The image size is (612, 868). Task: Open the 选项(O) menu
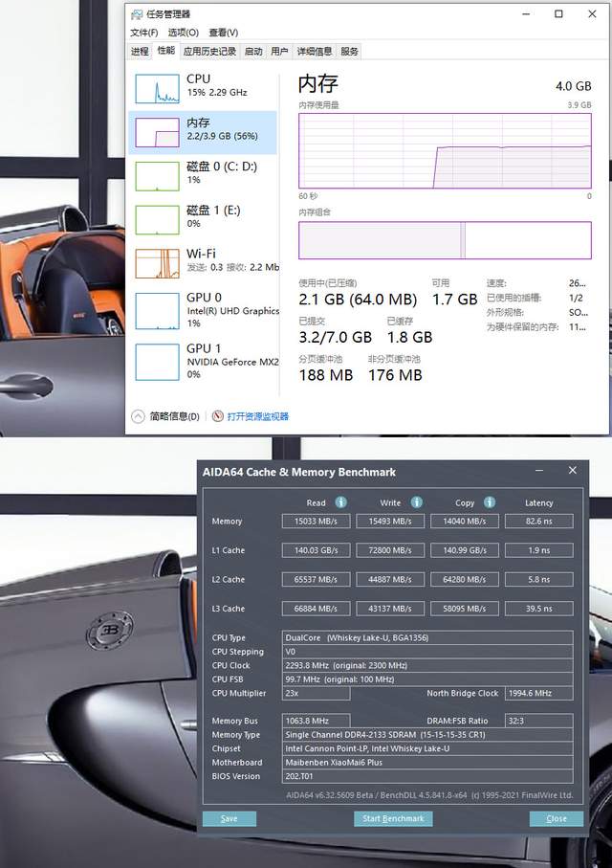click(184, 33)
